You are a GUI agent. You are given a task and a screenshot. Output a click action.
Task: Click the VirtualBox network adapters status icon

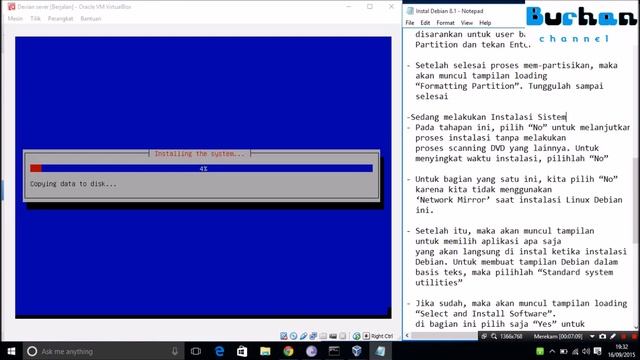313,336
